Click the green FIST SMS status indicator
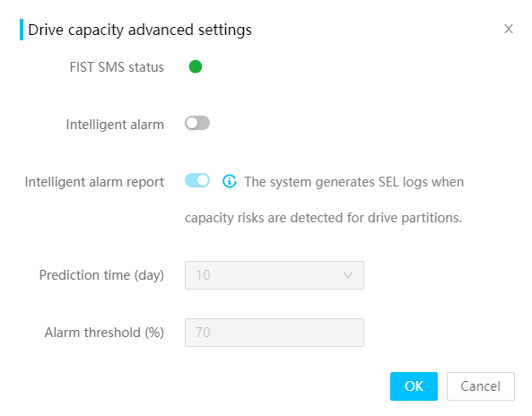Screen dimensions: 532x416 pos(196,66)
